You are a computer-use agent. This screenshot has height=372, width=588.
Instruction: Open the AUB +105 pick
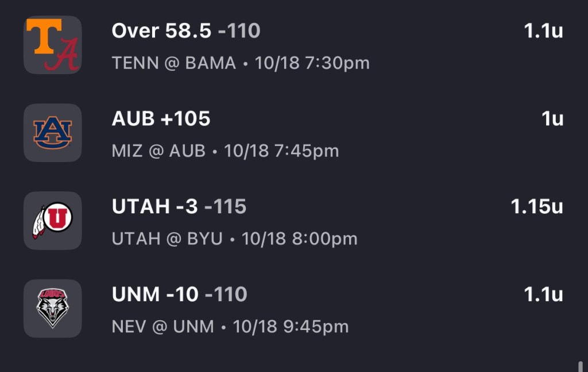tap(161, 119)
